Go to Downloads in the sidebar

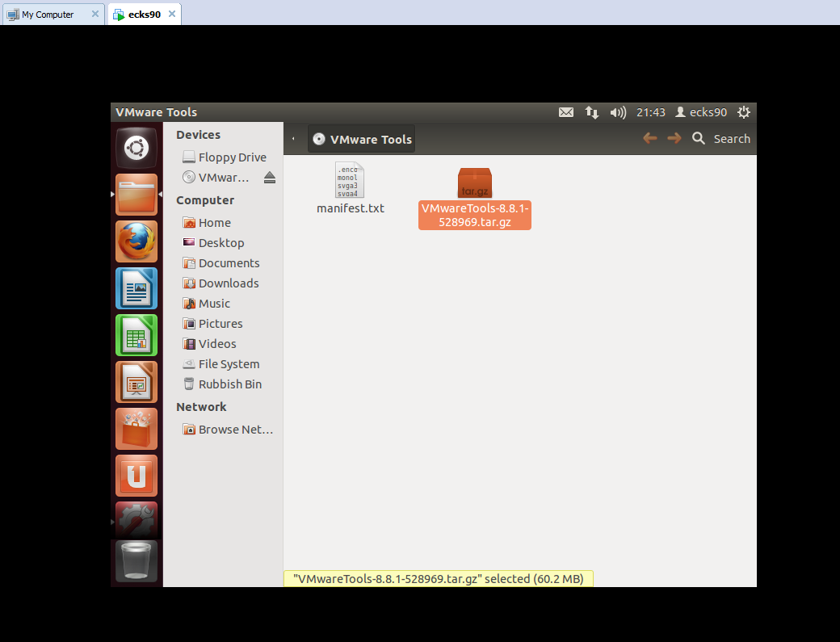click(x=220, y=283)
